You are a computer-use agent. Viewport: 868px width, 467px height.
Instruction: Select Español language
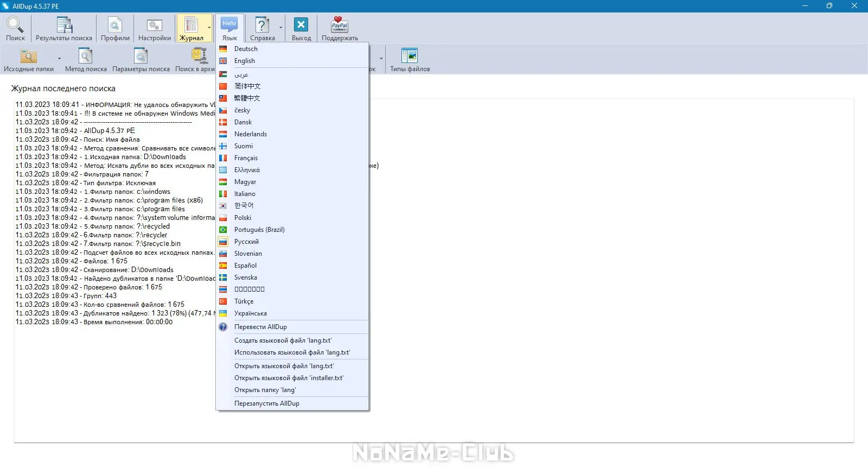point(292,266)
